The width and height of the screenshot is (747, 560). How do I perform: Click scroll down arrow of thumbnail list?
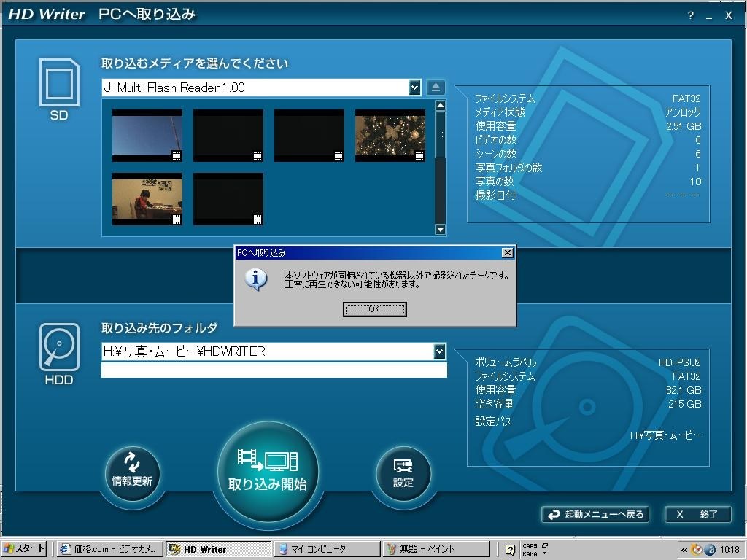(440, 230)
